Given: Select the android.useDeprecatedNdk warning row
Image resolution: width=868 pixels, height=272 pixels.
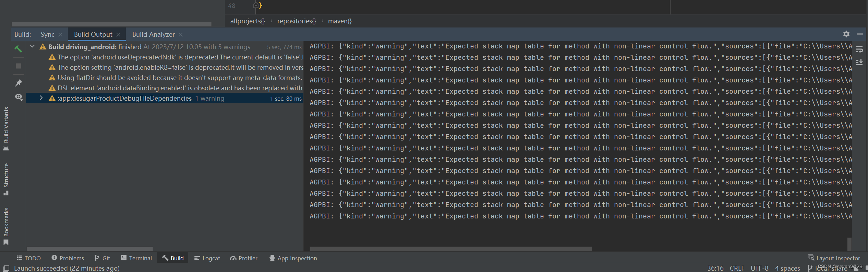Looking at the screenshot, I should [165, 57].
